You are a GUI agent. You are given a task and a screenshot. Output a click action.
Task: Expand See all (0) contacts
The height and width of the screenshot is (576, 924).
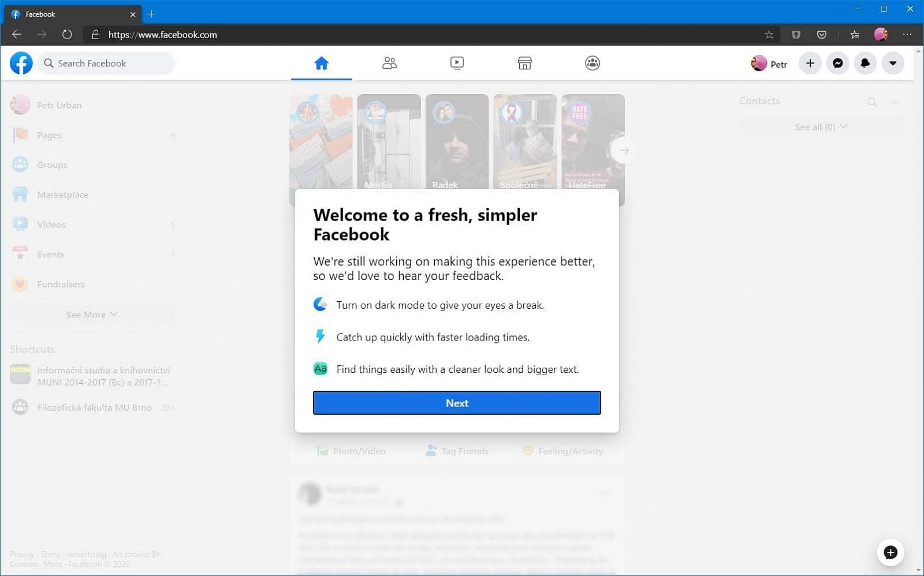(821, 127)
